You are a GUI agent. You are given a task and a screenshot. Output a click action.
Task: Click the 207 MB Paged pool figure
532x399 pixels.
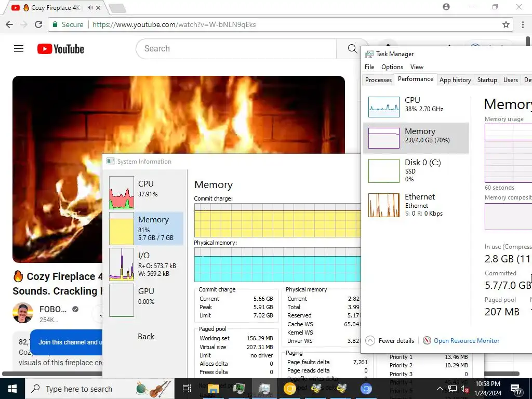502,312
